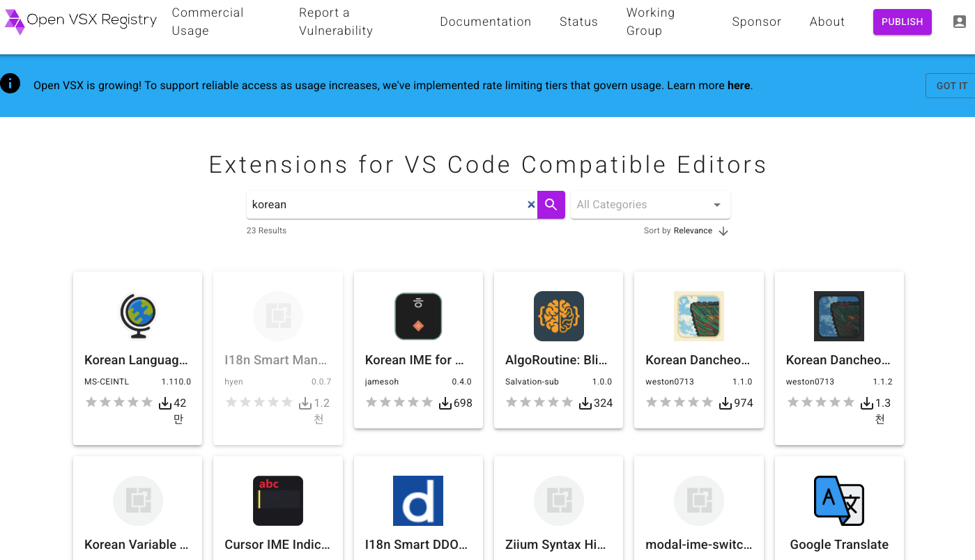Screen dimensions: 975x560
Task: Open the Ziium Syntax Hi… title
Action: (x=556, y=545)
